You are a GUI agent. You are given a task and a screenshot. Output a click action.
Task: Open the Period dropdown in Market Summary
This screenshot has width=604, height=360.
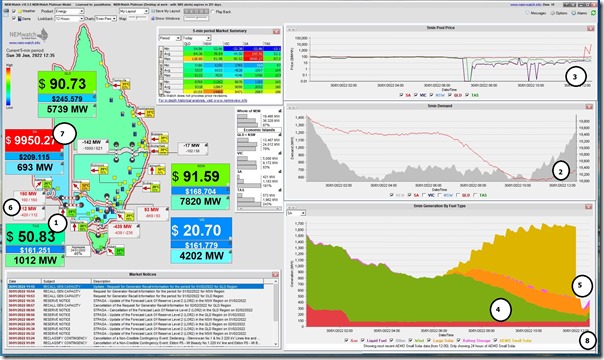170,38
